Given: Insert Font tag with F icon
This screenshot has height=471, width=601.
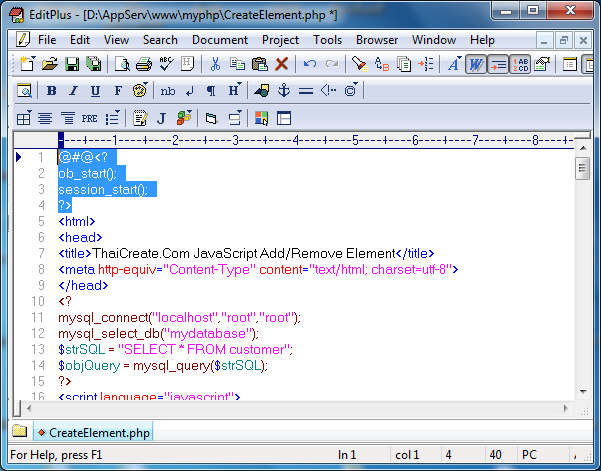Looking at the screenshot, I should [x=118, y=91].
